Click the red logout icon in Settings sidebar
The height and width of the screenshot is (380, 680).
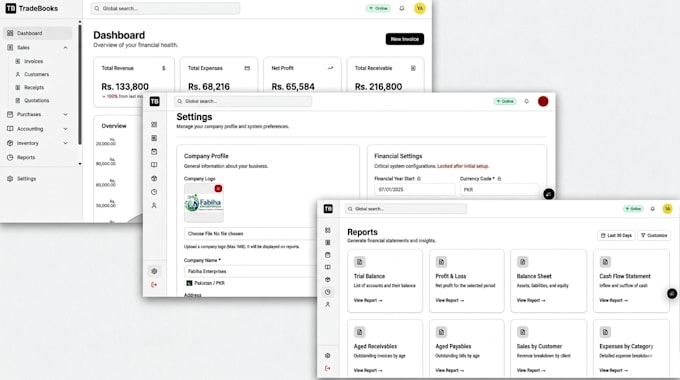[154, 285]
